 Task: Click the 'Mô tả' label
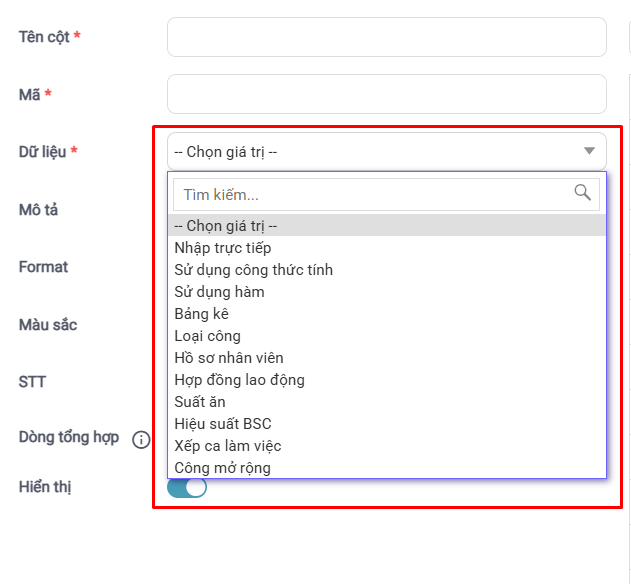pyautogui.click(x=39, y=210)
